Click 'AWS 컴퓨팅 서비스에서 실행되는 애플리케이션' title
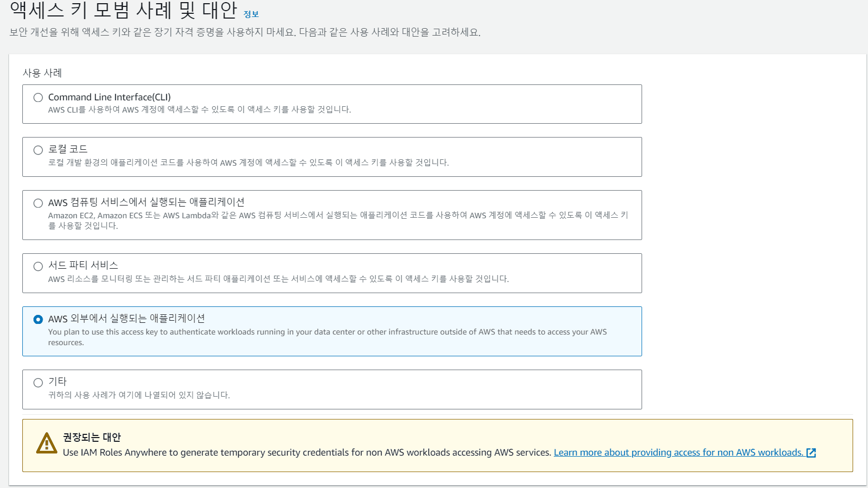Viewport: 868px width, 488px height. (146, 202)
